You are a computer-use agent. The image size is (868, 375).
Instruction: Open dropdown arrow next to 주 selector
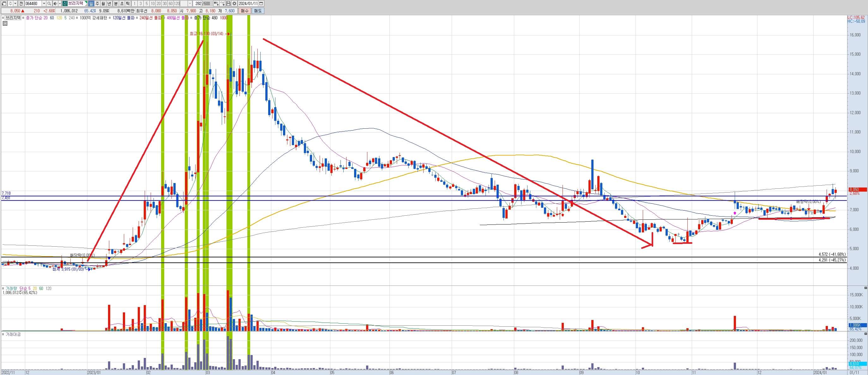point(15,4)
